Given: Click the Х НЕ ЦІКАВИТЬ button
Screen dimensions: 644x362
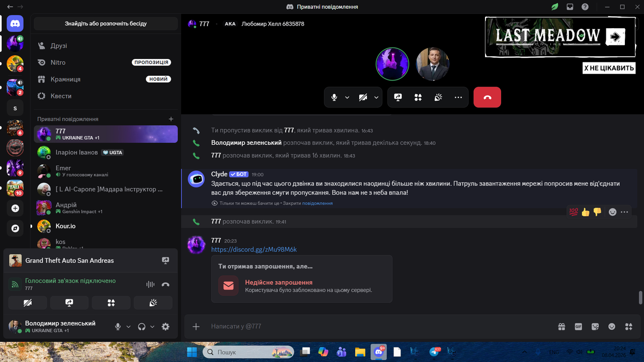Looking at the screenshot, I should click(x=609, y=68).
